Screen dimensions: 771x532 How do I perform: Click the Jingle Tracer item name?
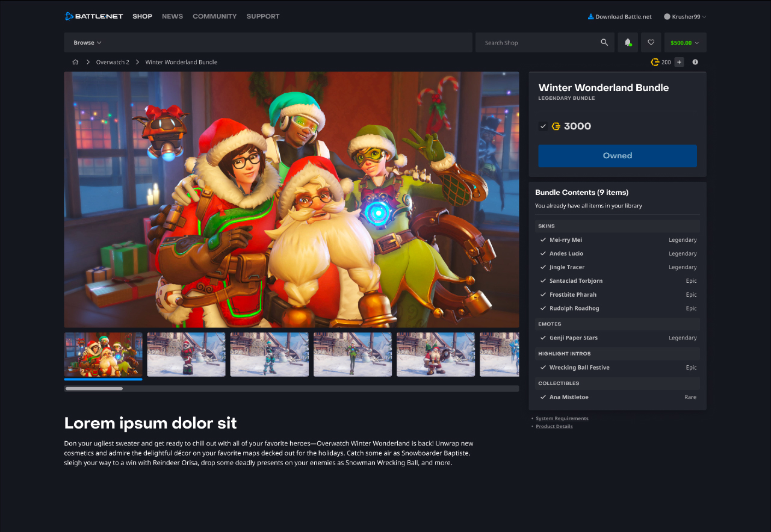pyautogui.click(x=567, y=267)
